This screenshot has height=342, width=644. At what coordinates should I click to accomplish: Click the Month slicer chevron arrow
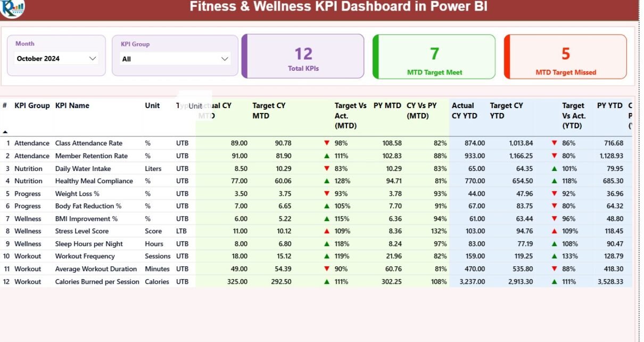[93, 59]
